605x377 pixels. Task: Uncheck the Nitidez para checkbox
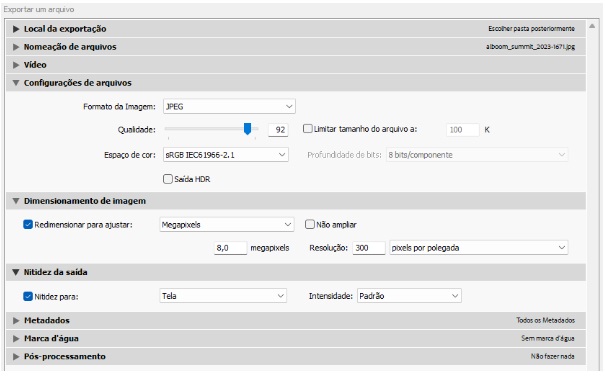click(x=28, y=296)
